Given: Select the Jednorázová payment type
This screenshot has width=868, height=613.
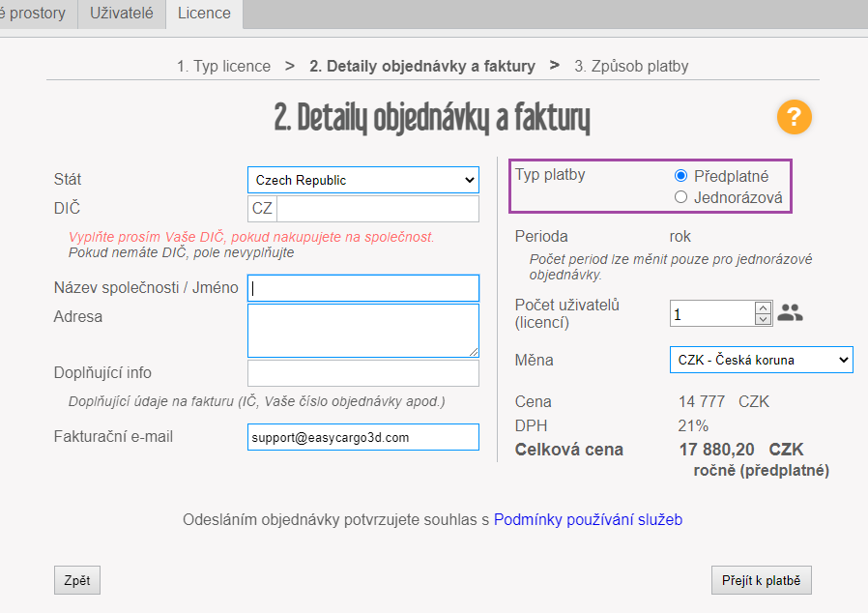Looking at the screenshot, I should click(x=680, y=198).
